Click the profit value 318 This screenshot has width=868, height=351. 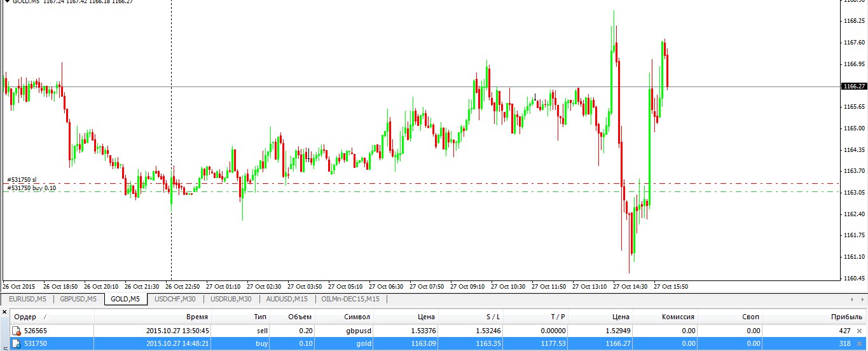point(844,344)
